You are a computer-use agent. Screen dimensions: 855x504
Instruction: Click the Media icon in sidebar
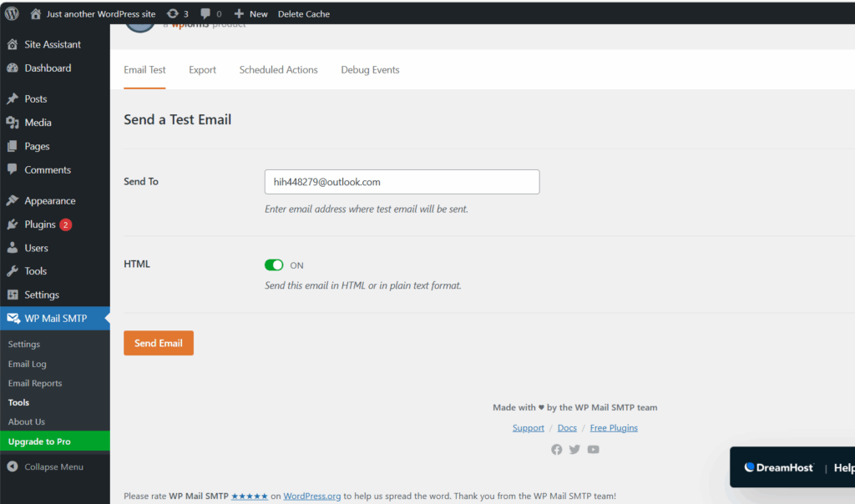[13, 123]
